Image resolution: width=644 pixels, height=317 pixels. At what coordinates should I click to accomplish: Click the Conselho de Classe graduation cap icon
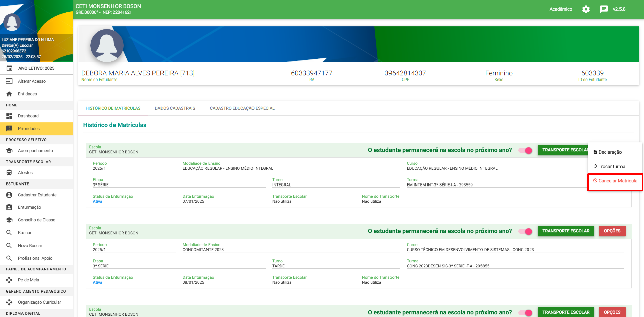[x=9, y=220]
